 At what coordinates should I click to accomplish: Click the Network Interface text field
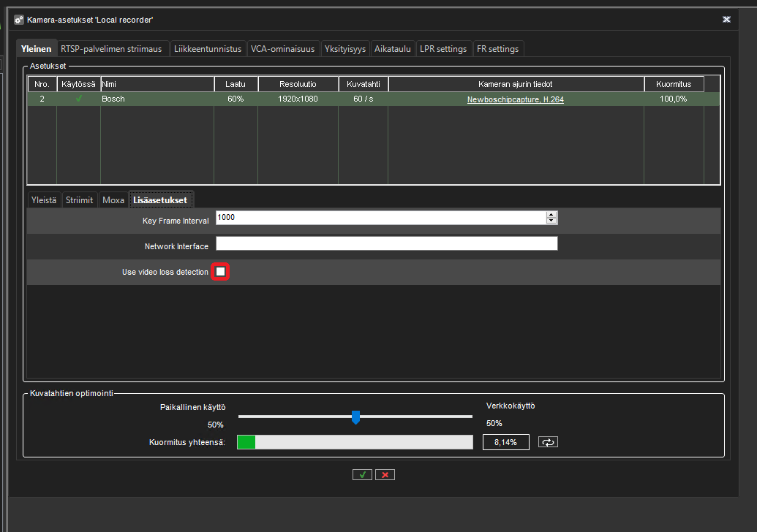387,243
